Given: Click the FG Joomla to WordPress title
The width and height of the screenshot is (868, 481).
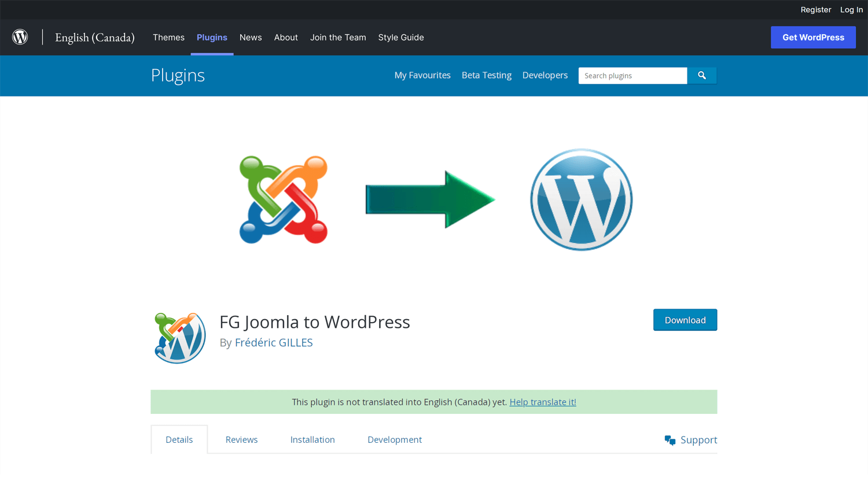Looking at the screenshot, I should (315, 321).
